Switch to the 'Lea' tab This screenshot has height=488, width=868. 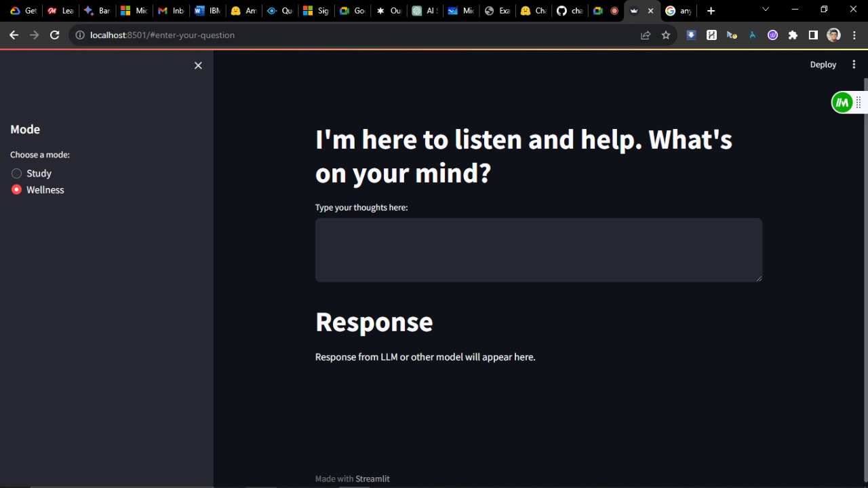[60, 11]
